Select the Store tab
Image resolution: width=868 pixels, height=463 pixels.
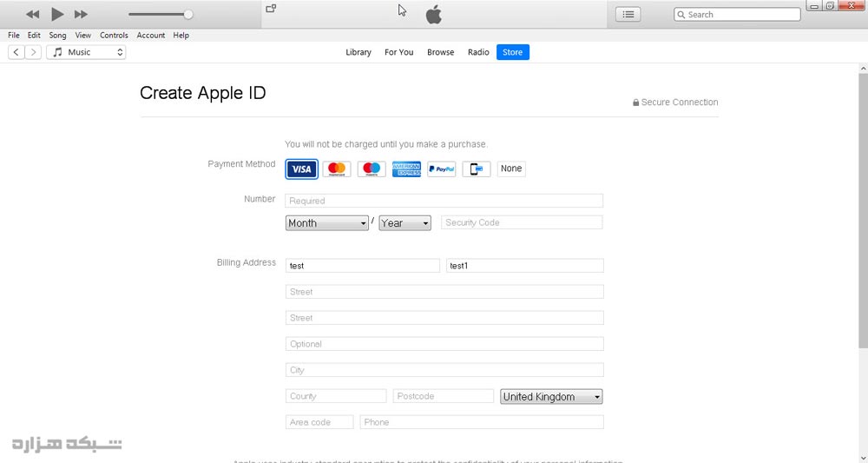click(513, 52)
